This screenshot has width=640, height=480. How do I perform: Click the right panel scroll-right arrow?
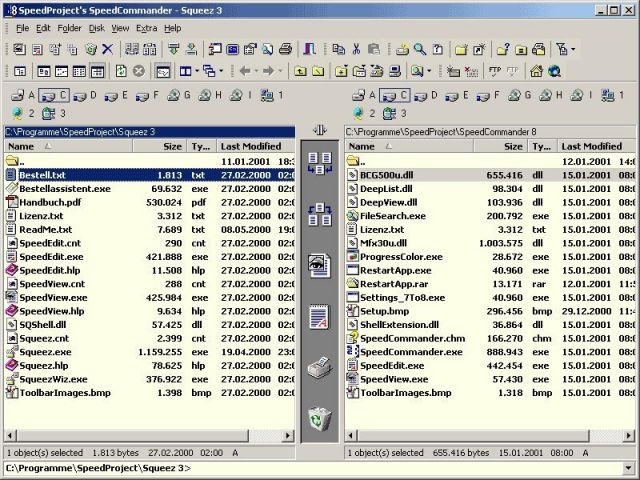(x=629, y=436)
